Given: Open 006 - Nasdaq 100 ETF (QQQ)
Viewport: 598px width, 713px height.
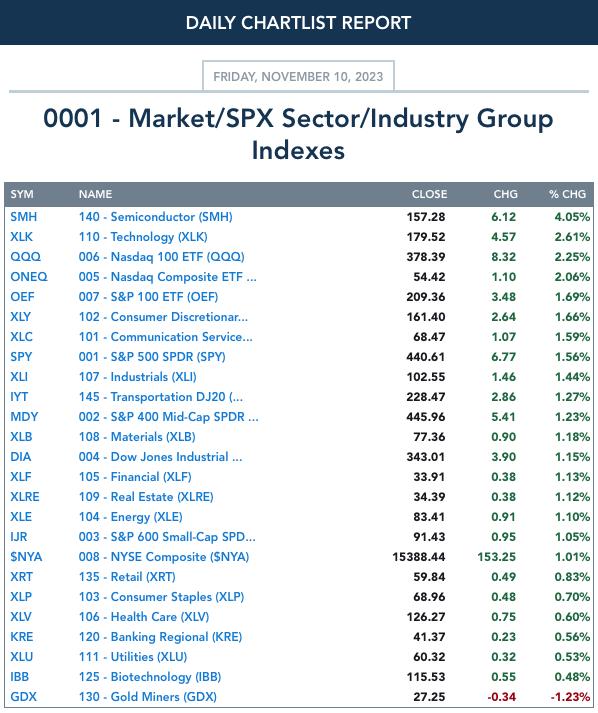Looking at the screenshot, I should coord(161,257).
